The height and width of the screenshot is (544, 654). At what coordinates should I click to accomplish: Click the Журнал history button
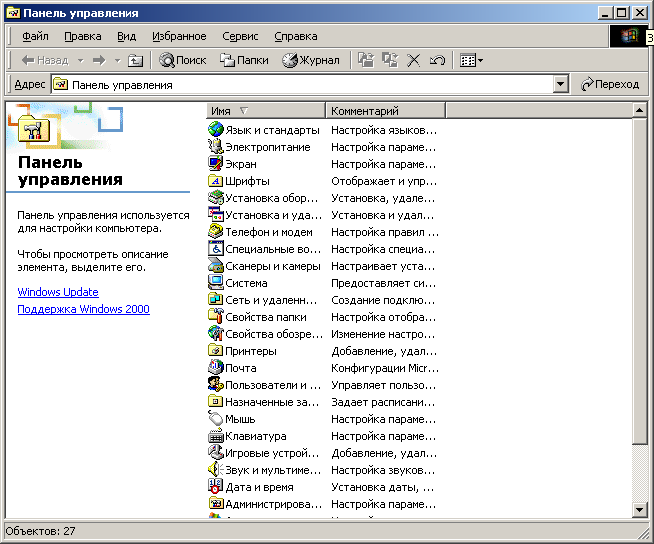coord(311,60)
